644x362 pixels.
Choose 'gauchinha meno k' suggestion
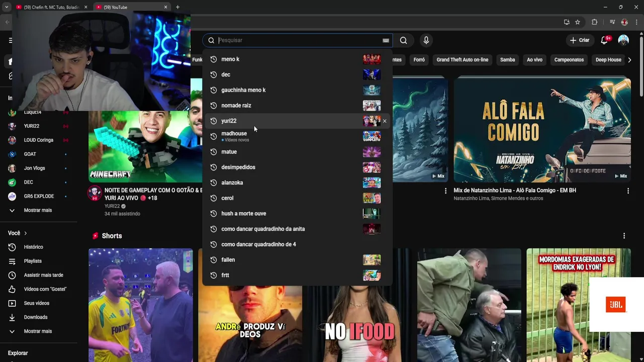click(297, 90)
